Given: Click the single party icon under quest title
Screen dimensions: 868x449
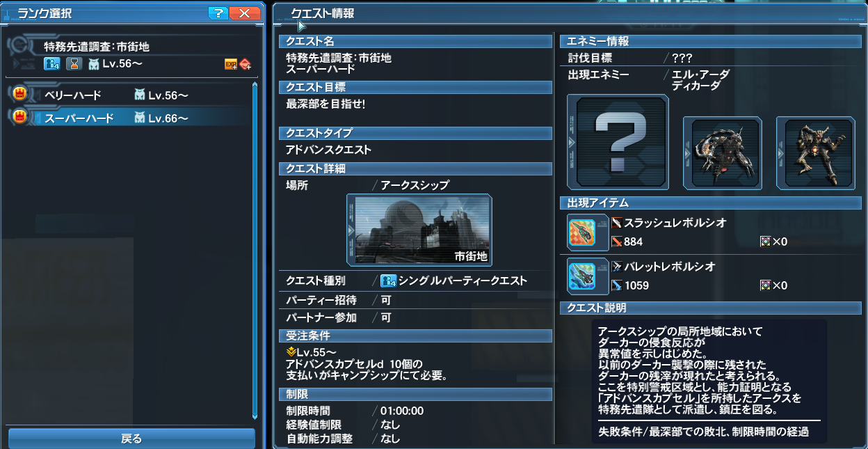Looking at the screenshot, I should [52, 64].
